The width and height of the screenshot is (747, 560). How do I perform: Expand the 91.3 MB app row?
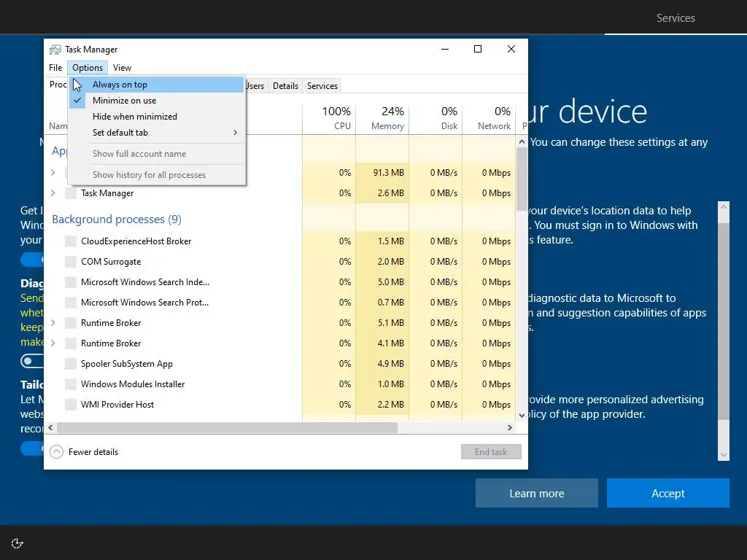coord(53,173)
